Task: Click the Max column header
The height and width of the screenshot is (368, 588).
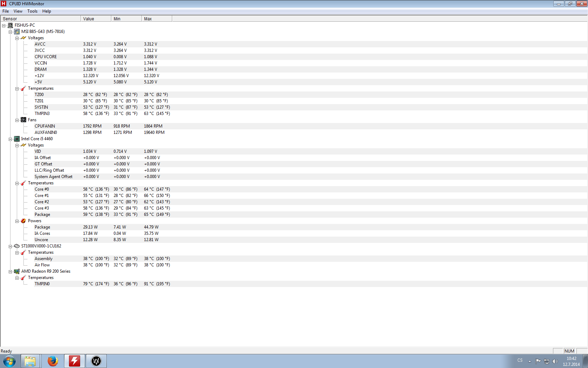Action: point(157,19)
